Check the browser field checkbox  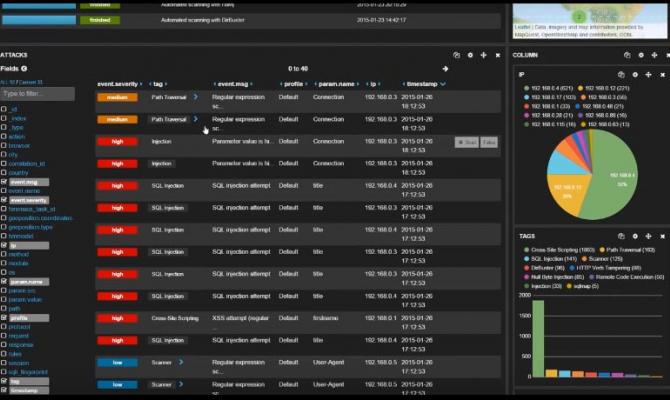pos(4,145)
